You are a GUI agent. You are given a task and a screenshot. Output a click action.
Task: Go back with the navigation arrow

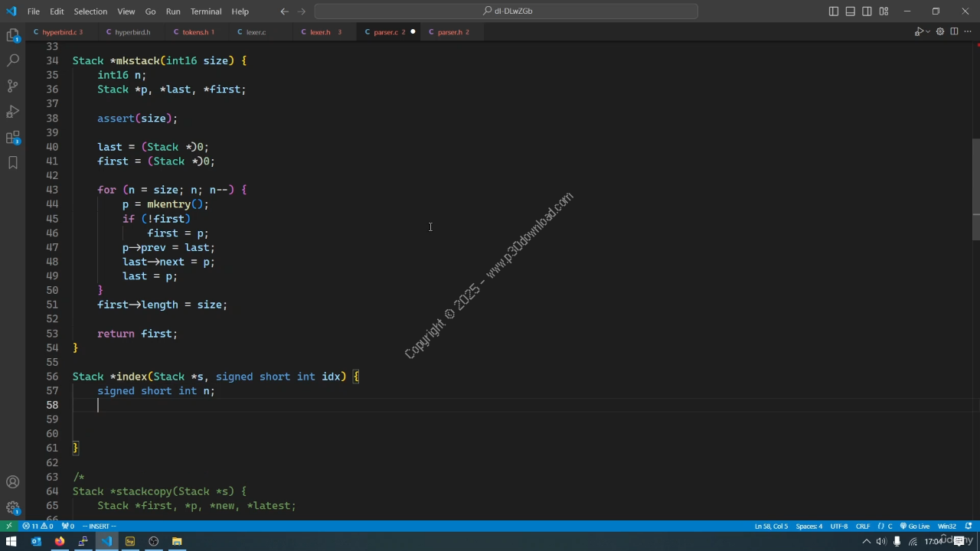click(x=285, y=11)
